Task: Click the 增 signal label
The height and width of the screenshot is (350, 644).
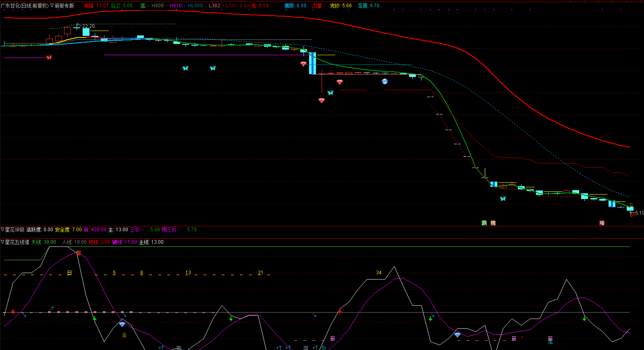Action: tap(602, 223)
